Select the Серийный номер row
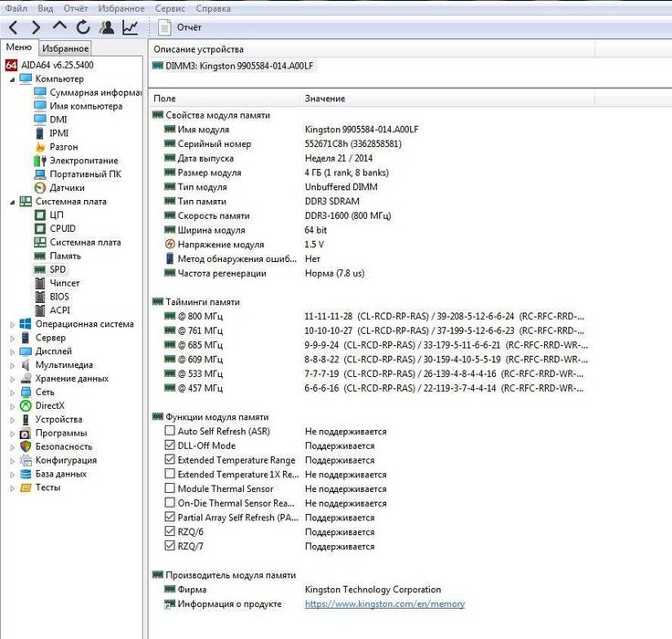The height and width of the screenshot is (639, 672). [x=283, y=144]
